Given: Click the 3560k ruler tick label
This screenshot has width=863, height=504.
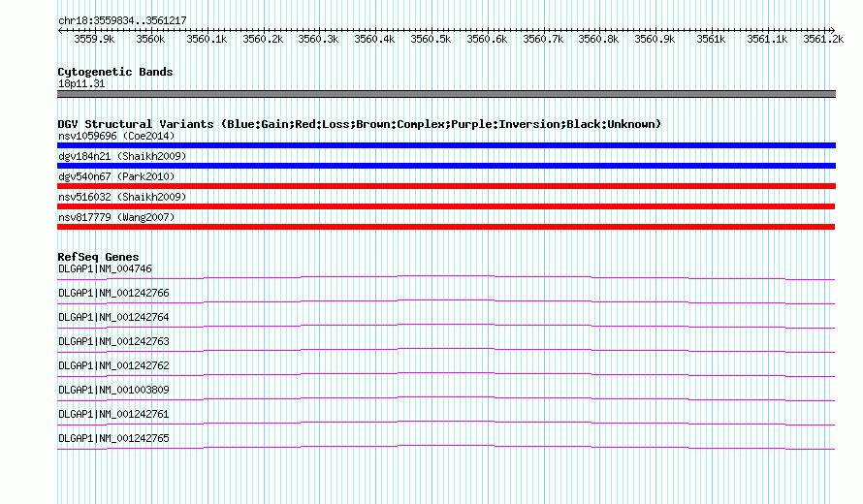Looking at the screenshot, I should click(x=150, y=39).
